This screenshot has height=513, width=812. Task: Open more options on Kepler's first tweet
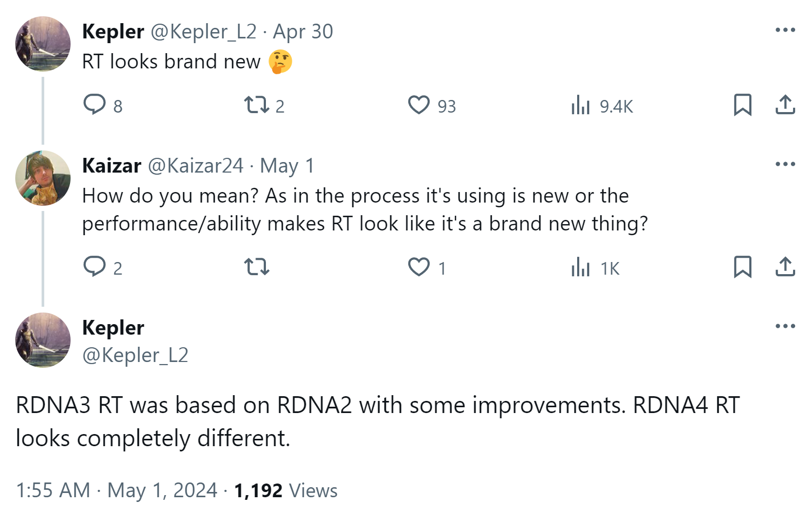point(785,30)
